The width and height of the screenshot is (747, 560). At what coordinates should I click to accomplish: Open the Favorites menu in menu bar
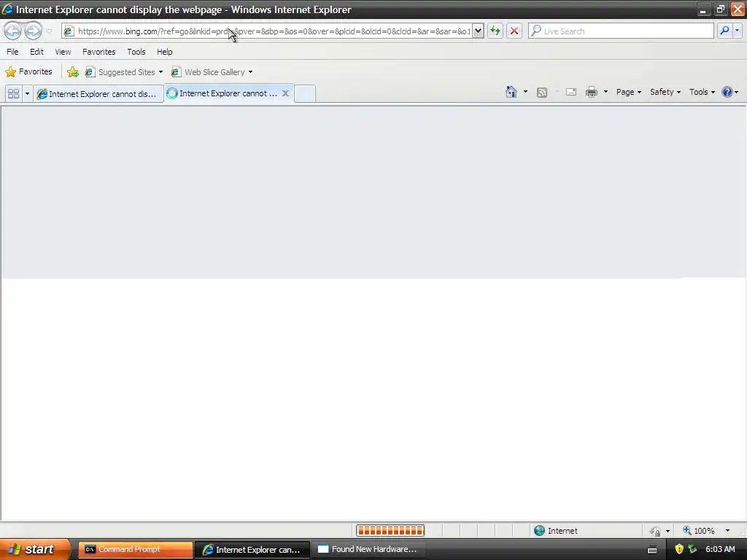click(x=99, y=52)
